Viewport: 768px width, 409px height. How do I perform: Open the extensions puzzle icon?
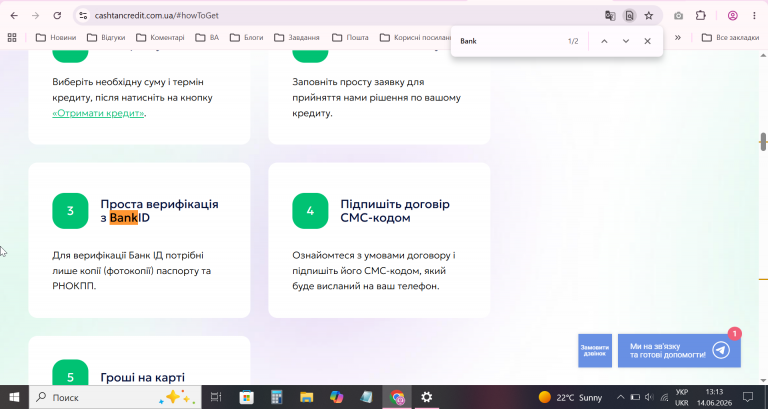pyautogui.click(x=700, y=16)
